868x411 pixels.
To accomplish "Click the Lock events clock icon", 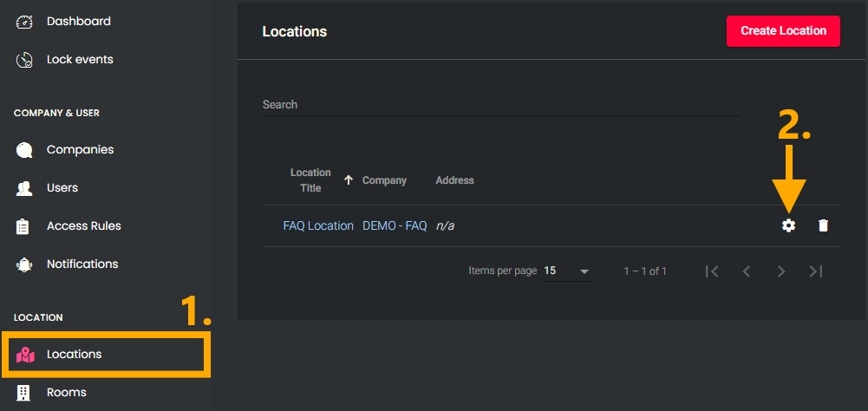I will 24,60.
